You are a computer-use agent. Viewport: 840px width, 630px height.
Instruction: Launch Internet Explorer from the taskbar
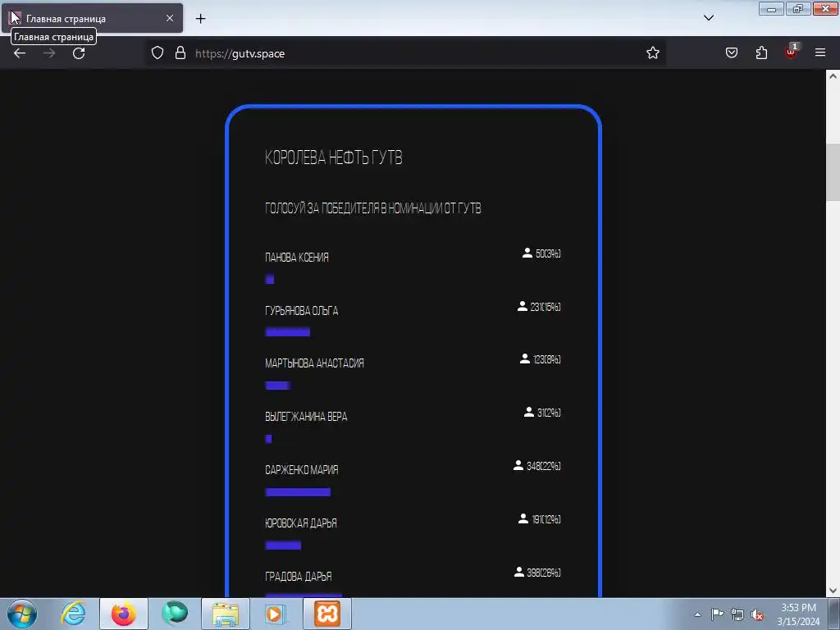(x=73, y=614)
